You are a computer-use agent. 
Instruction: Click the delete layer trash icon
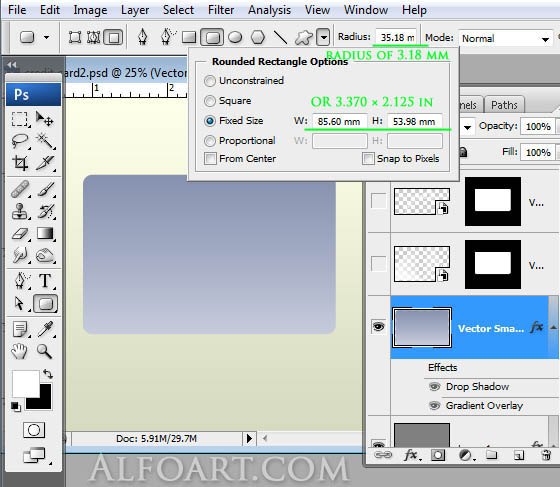click(x=546, y=455)
